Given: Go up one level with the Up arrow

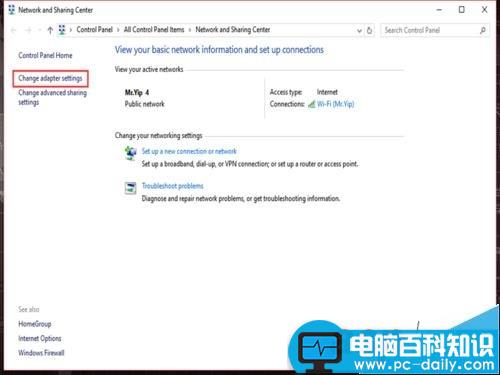Looking at the screenshot, I should coord(50,30).
